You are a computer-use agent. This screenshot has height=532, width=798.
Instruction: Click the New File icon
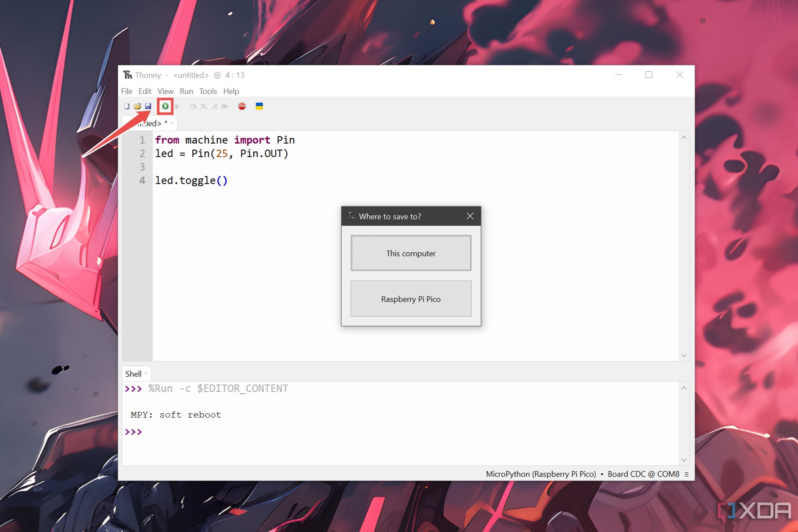(127, 106)
